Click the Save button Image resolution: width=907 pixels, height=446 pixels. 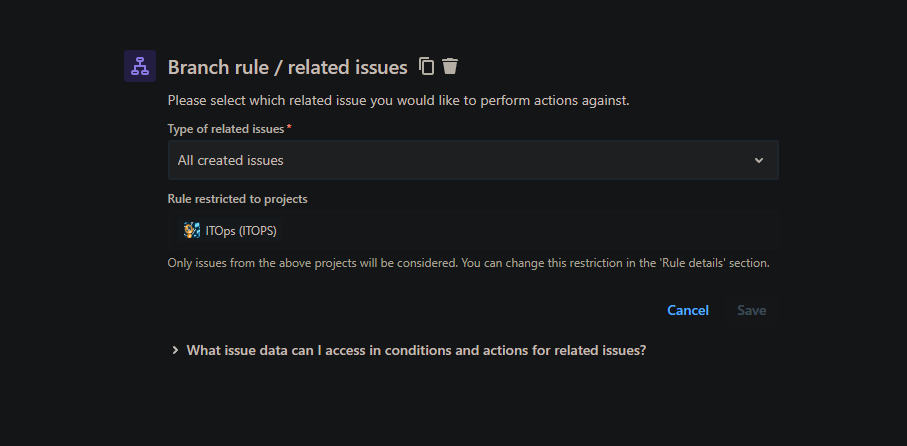(751, 310)
